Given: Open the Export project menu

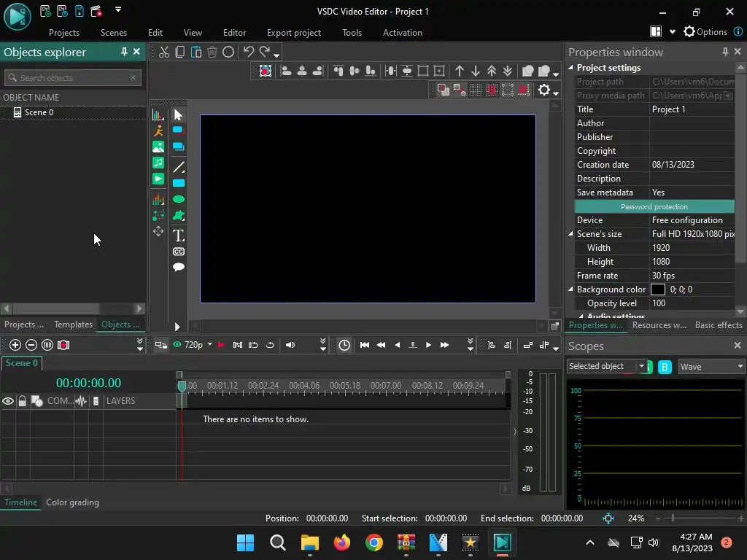Looking at the screenshot, I should point(294,33).
